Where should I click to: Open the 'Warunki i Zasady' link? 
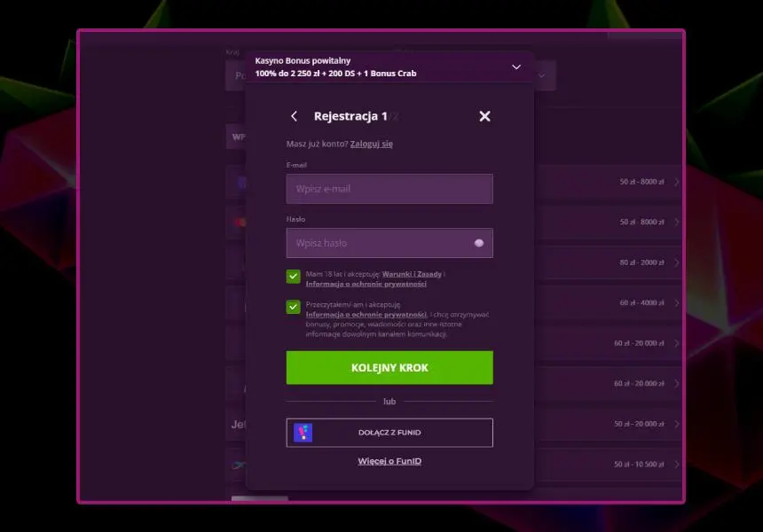[x=412, y=274]
